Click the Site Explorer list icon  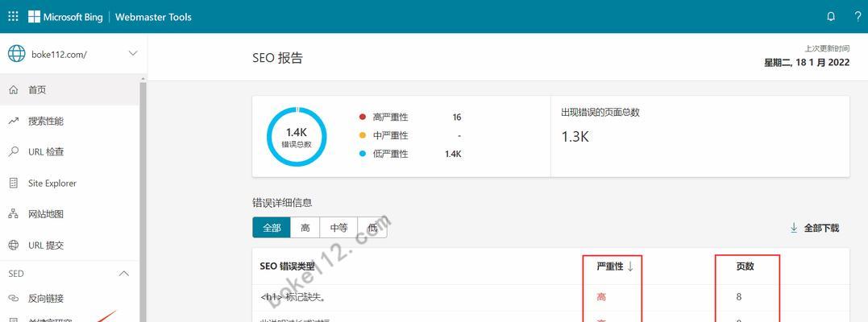coord(14,183)
